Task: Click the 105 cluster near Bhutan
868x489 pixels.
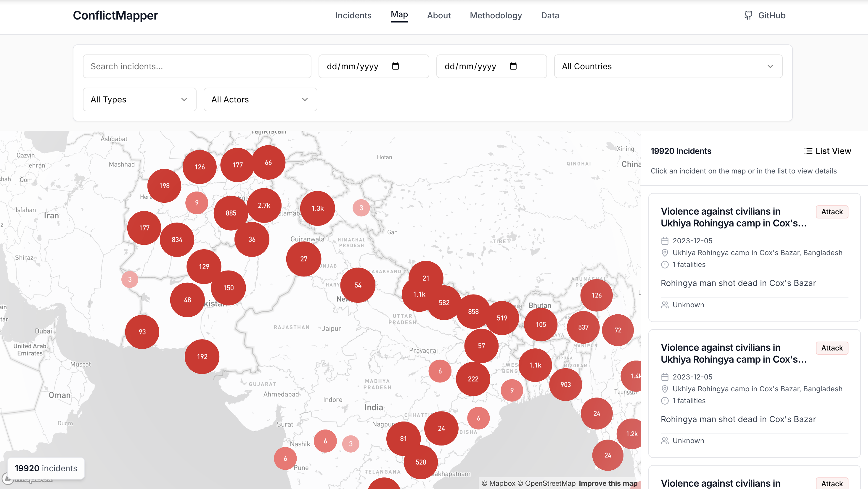Action: coord(541,324)
